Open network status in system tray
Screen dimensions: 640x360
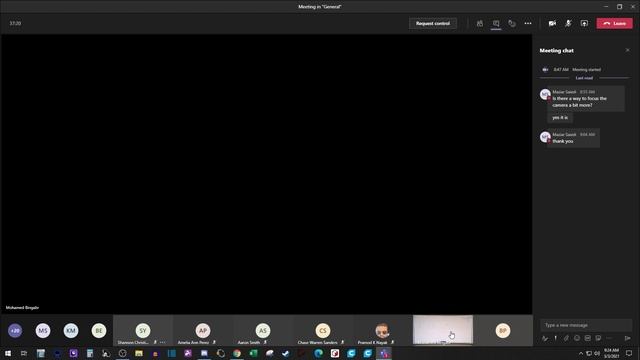point(589,353)
